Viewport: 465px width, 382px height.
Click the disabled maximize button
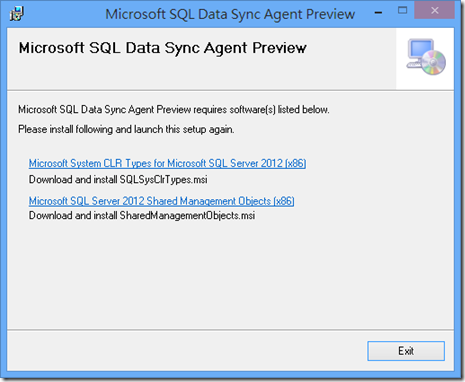402,10
